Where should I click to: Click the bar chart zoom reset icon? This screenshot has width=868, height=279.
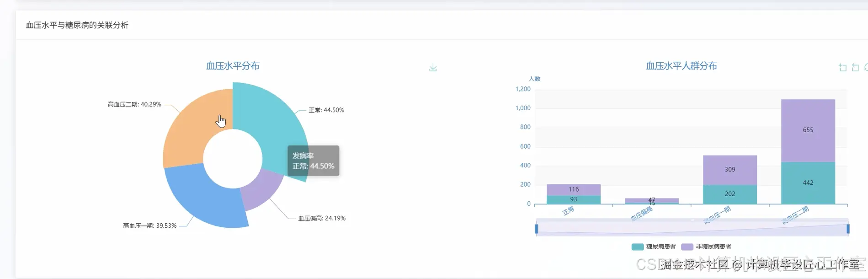855,68
